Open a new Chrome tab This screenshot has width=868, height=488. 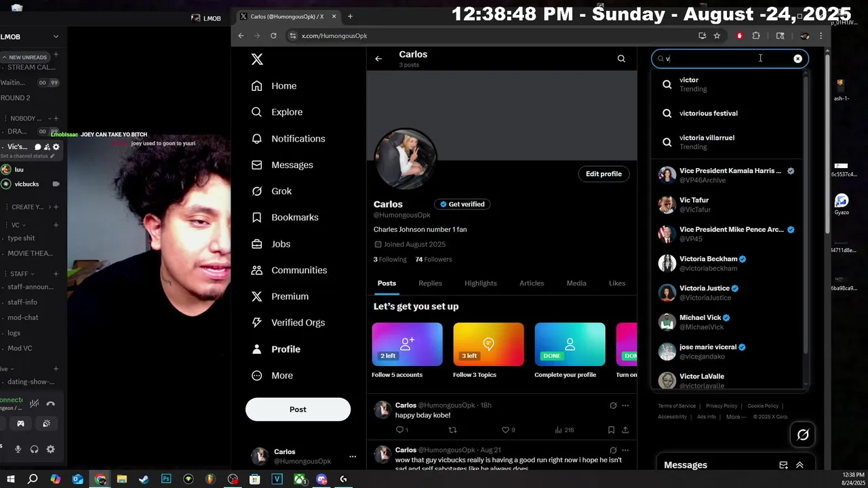[350, 16]
